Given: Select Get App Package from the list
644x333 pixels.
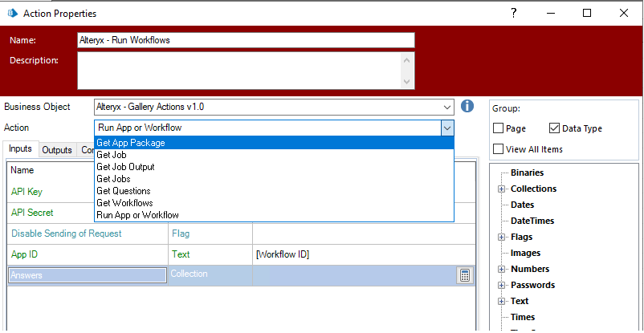Looking at the screenshot, I should click(x=274, y=143).
